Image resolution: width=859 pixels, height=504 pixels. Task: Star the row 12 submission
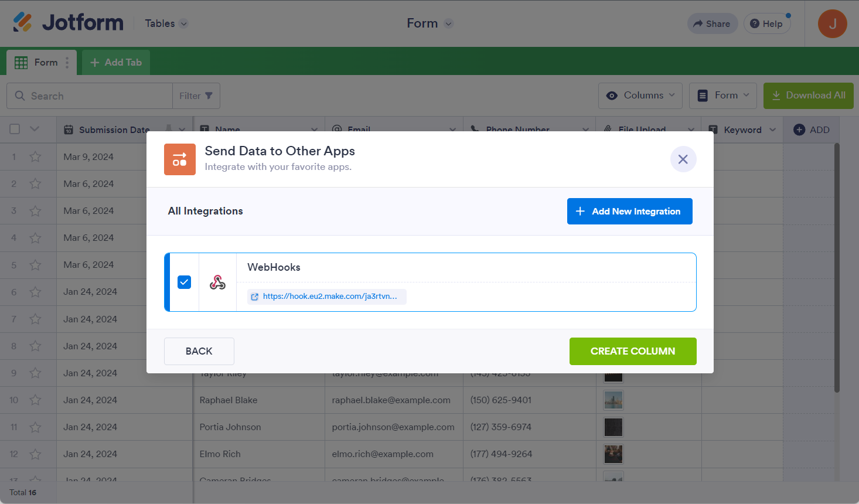pyautogui.click(x=35, y=454)
